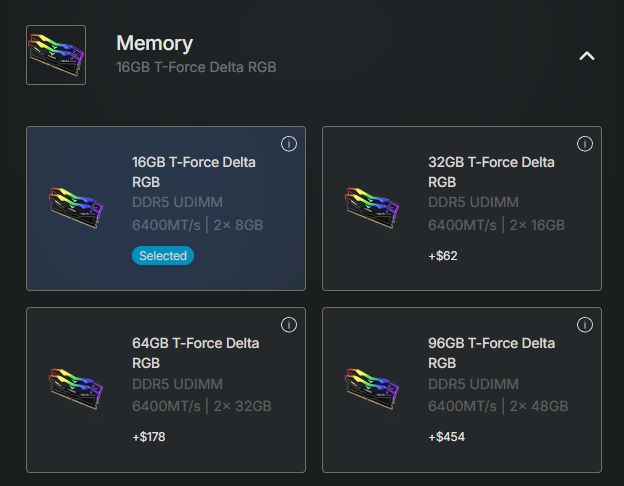Click the +$62 upgrade price
This screenshot has width=624, height=486.
pyautogui.click(x=443, y=256)
